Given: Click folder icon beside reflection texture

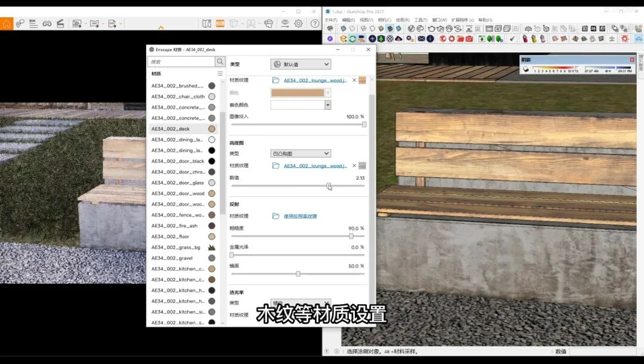Looking at the screenshot, I should (275, 216).
